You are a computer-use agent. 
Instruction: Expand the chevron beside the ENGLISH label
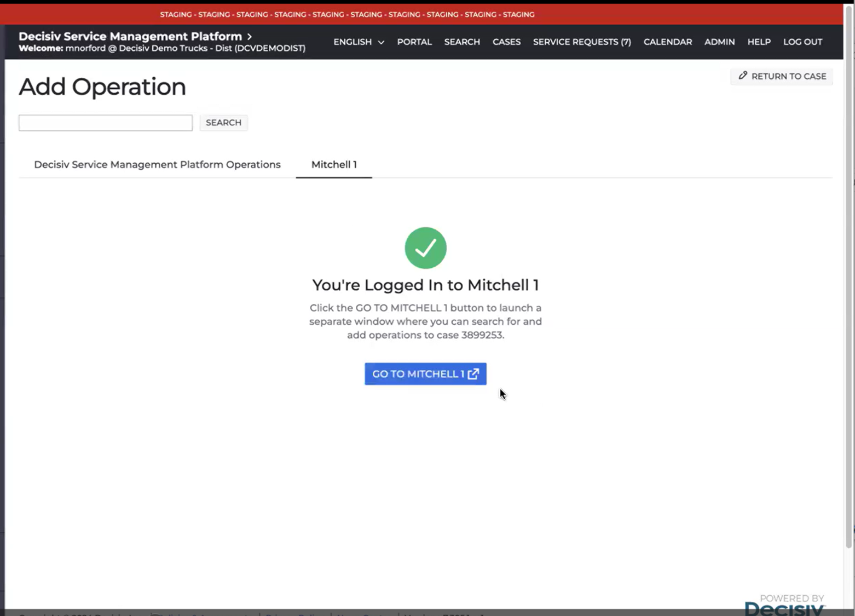(381, 42)
